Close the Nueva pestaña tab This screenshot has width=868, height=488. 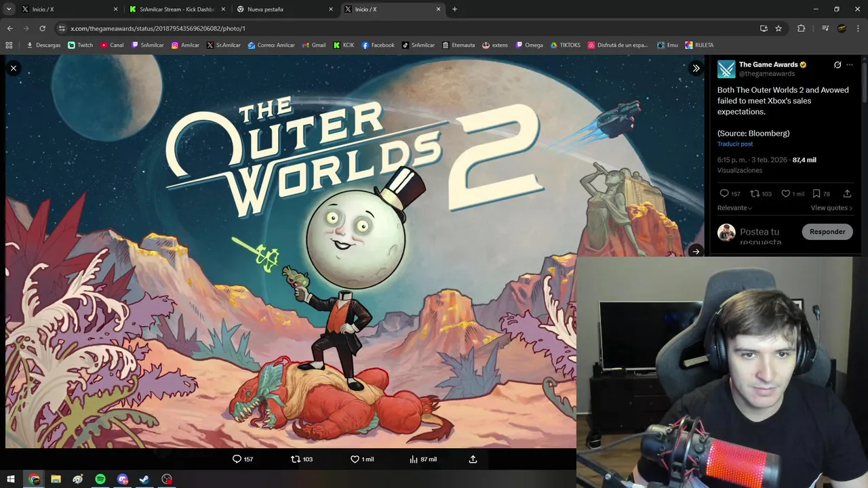click(331, 9)
